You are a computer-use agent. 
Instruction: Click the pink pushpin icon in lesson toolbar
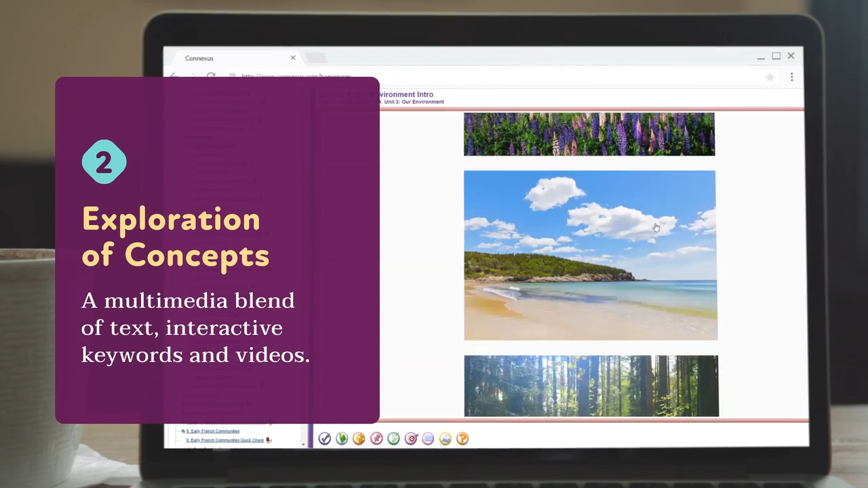point(376,439)
